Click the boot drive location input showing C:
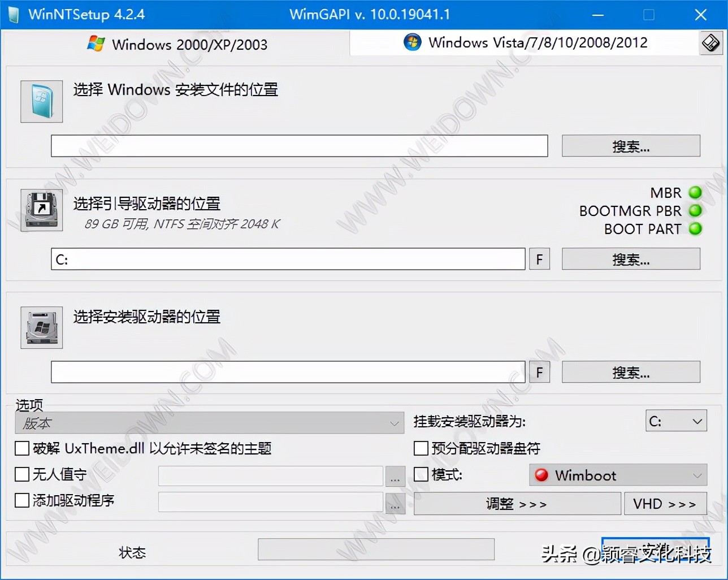The width and height of the screenshot is (728, 580). (x=288, y=259)
